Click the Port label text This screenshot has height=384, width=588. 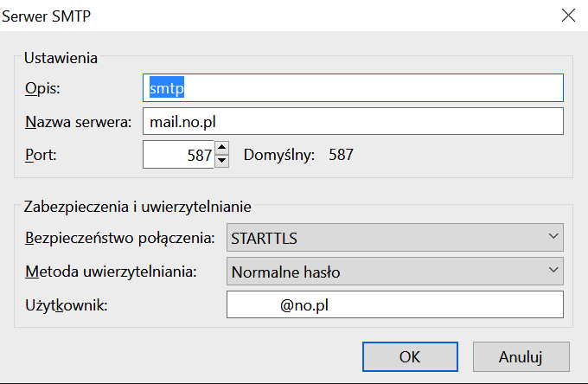(40, 156)
